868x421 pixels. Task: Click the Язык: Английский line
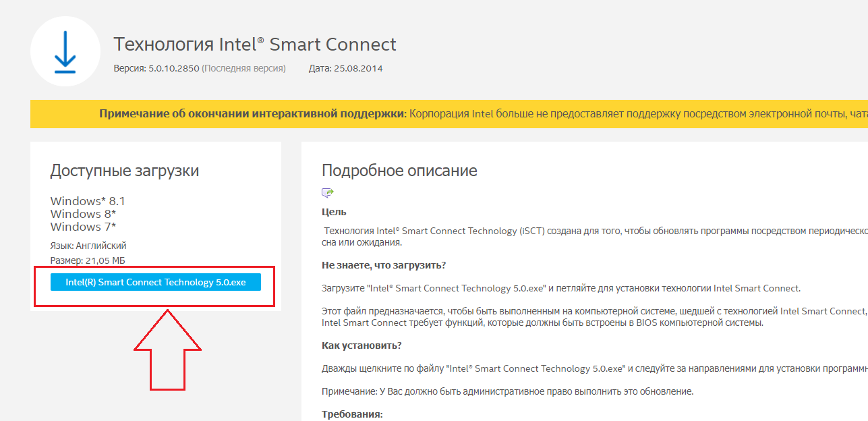88,246
